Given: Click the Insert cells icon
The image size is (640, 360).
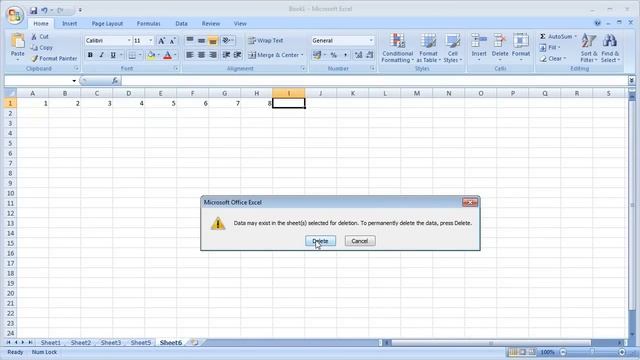Looking at the screenshot, I should (x=479, y=41).
